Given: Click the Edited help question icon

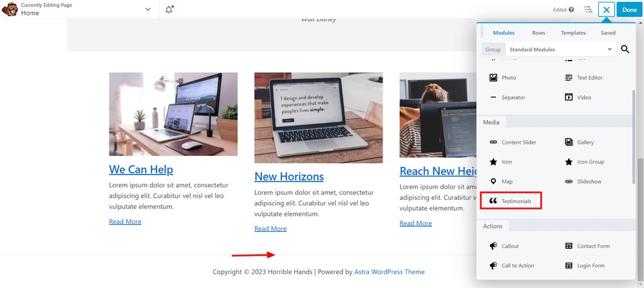Looking at the screenshot, I should [571, 10].
